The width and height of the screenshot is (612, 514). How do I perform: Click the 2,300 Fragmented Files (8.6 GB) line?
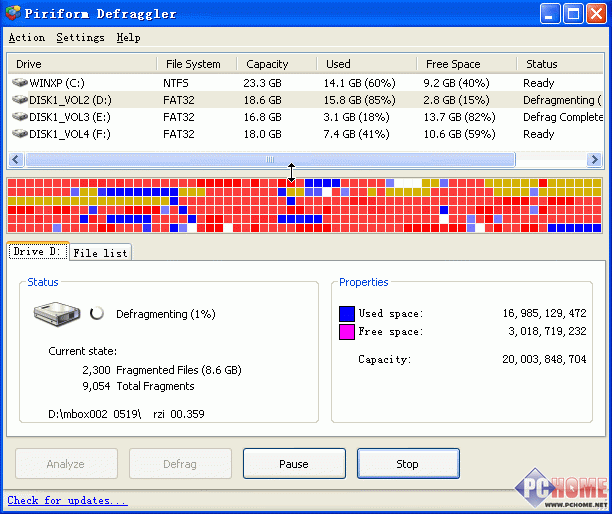(x=162, y=370)
